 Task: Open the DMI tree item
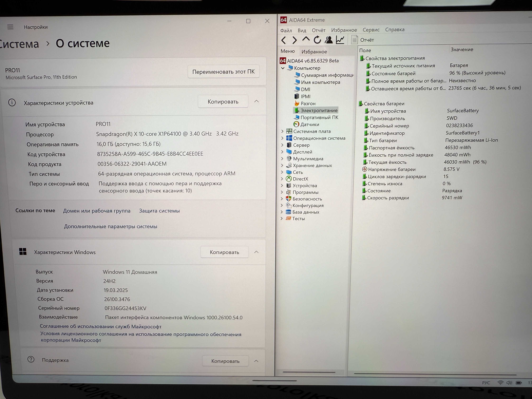pyautogui.click(x=302, y=89)
